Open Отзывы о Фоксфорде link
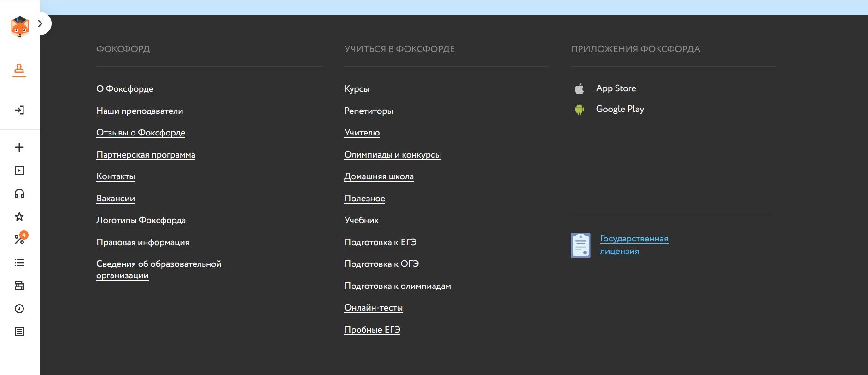 click(x=141, y=133)
